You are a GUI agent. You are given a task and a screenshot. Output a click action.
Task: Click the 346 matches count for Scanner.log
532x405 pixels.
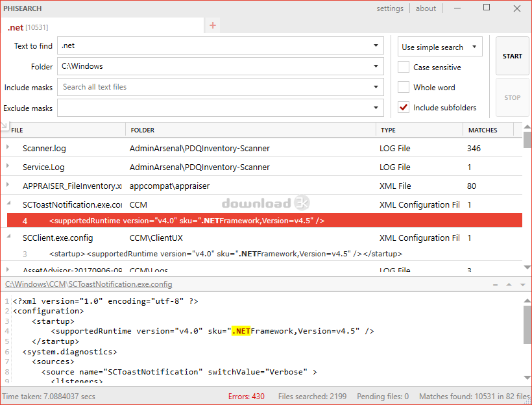click(x=474, y=149)
